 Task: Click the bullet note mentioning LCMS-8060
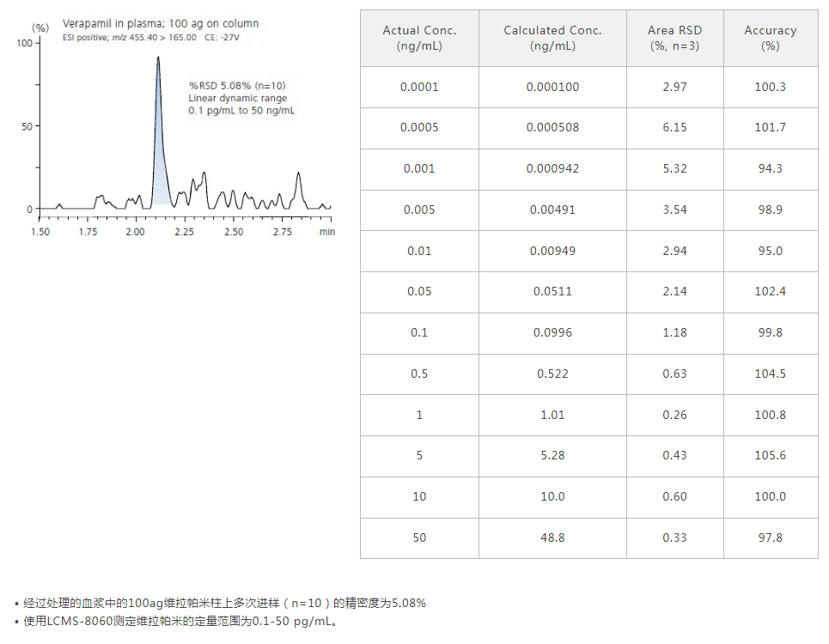(180, 622)
